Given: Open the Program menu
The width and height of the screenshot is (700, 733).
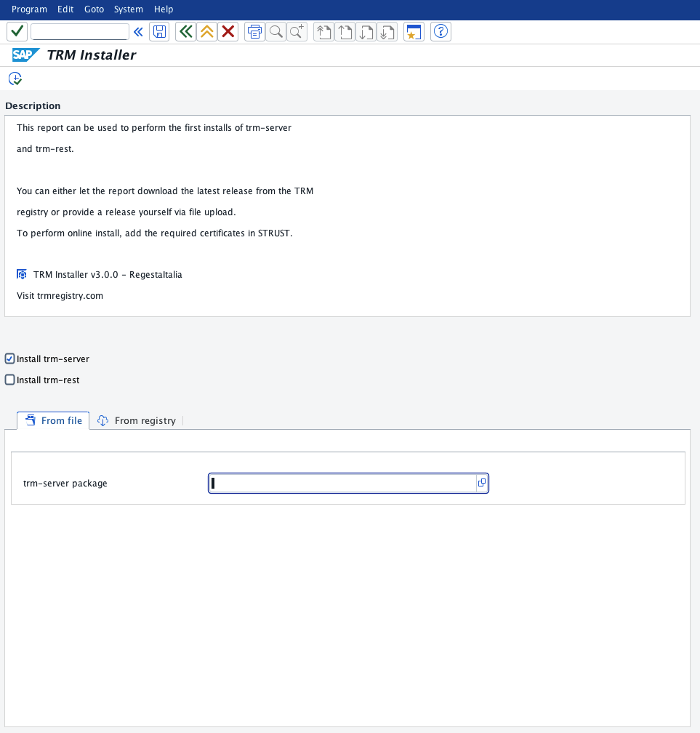Looking at the screenshot, I should (29, 9).
